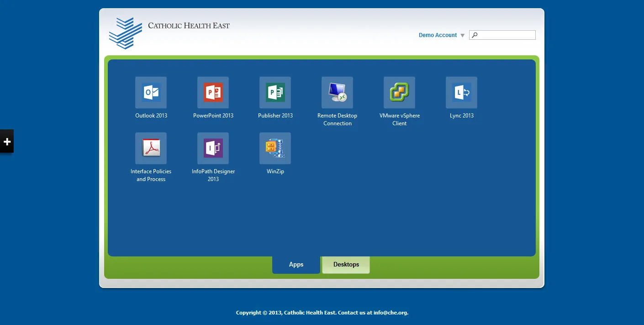Switch to the Desktops tab
The height and width of the screenshot is (325, 644).
[x=346, y=265]
